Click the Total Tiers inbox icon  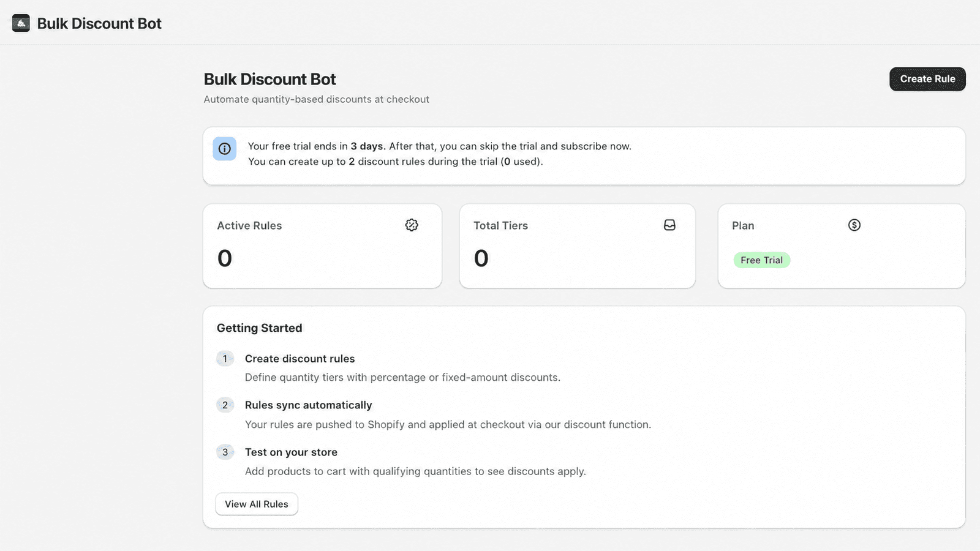tap(669, 225)
